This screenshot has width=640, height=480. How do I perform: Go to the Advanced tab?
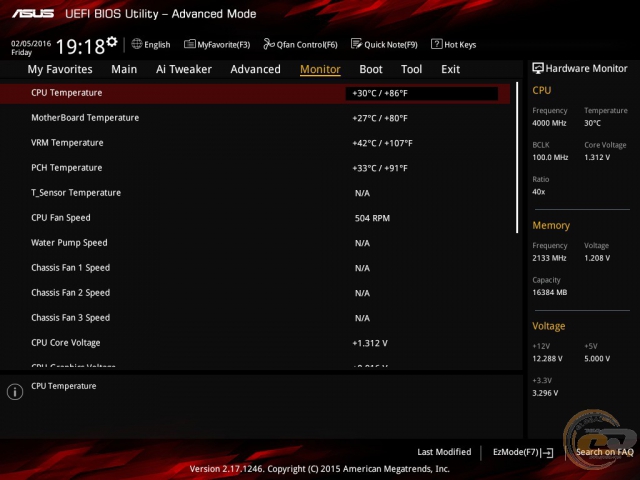point(256,69)
